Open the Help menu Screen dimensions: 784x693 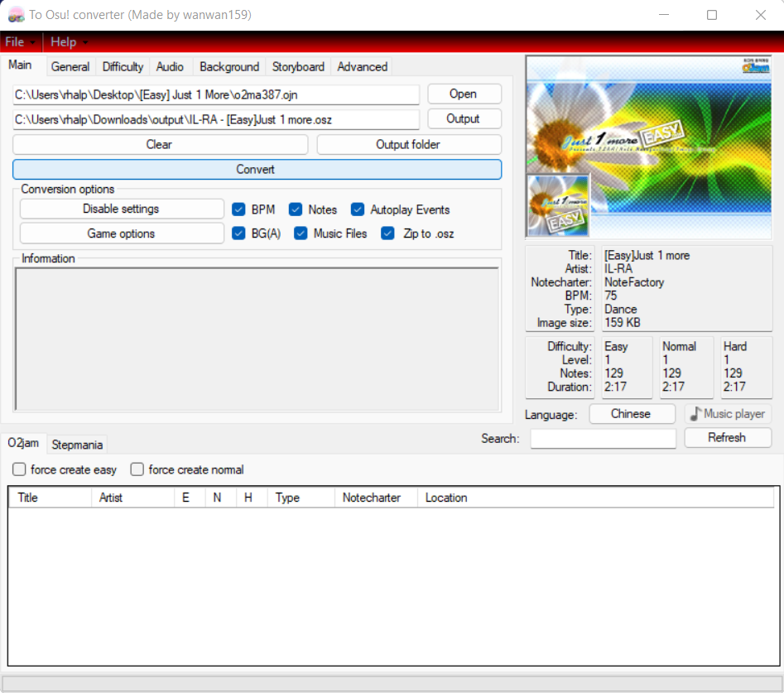(69, 42)
